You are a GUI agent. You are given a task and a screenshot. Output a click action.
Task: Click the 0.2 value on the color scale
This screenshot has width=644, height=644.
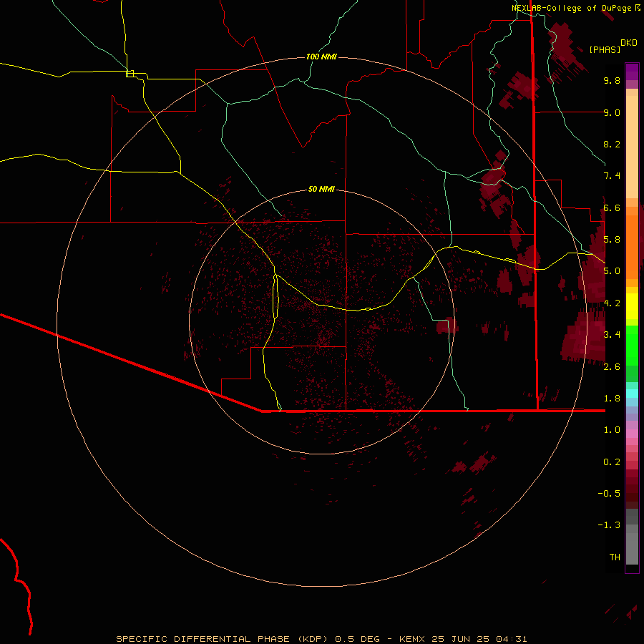pyautogui.click(x=612, y=462)
